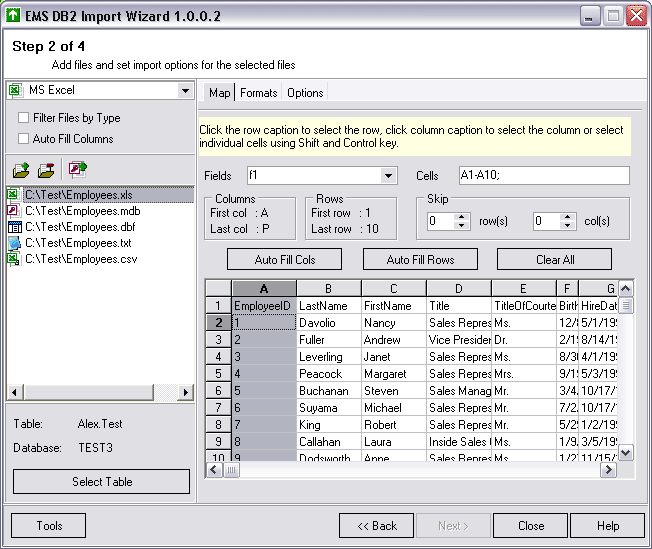The image size is (652, 549).
Task: Click the Clear All button
Action: (x=555, y=260)
